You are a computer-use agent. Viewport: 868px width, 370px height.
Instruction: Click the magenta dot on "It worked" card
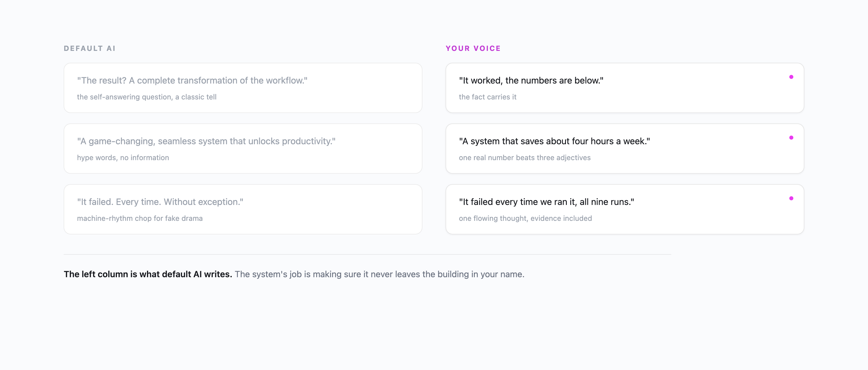pos(791,77)
